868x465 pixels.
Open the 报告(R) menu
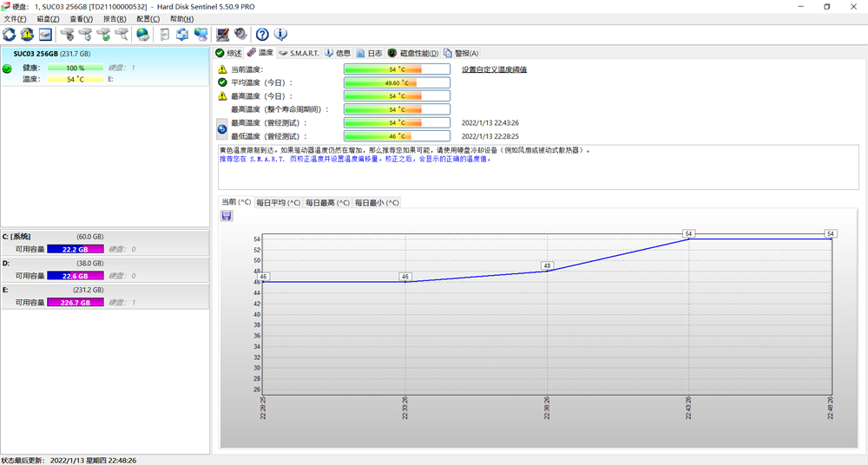pos(115,19)
